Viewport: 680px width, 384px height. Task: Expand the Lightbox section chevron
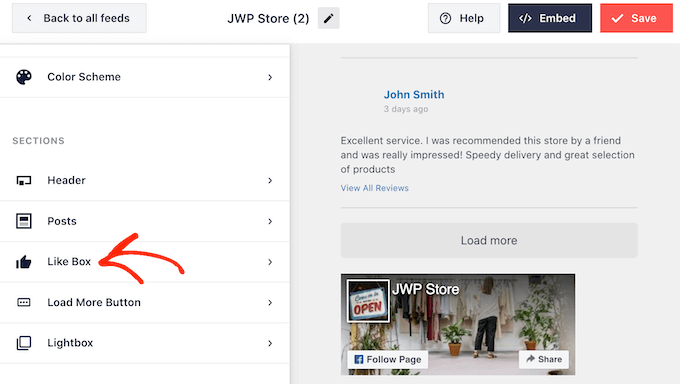tap(270, 343)
